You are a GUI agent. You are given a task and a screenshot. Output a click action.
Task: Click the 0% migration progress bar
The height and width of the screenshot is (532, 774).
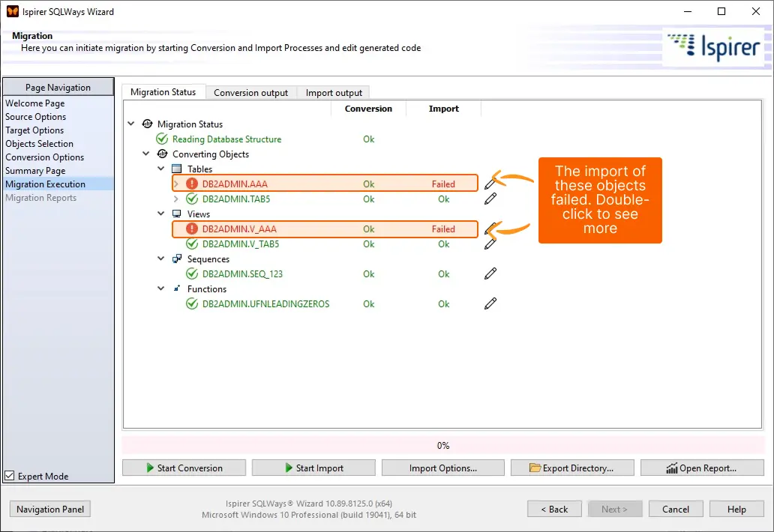442,445
